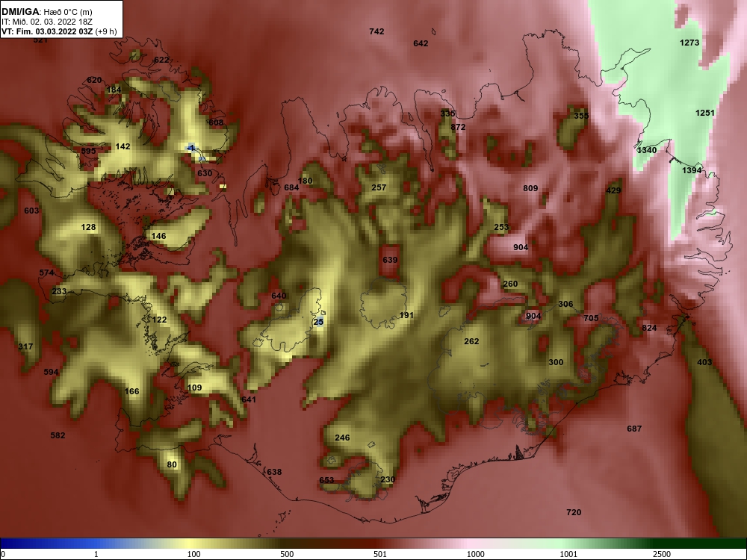747x560 pixels.
Task: Select the 253 value label
Action: point(501,227)
